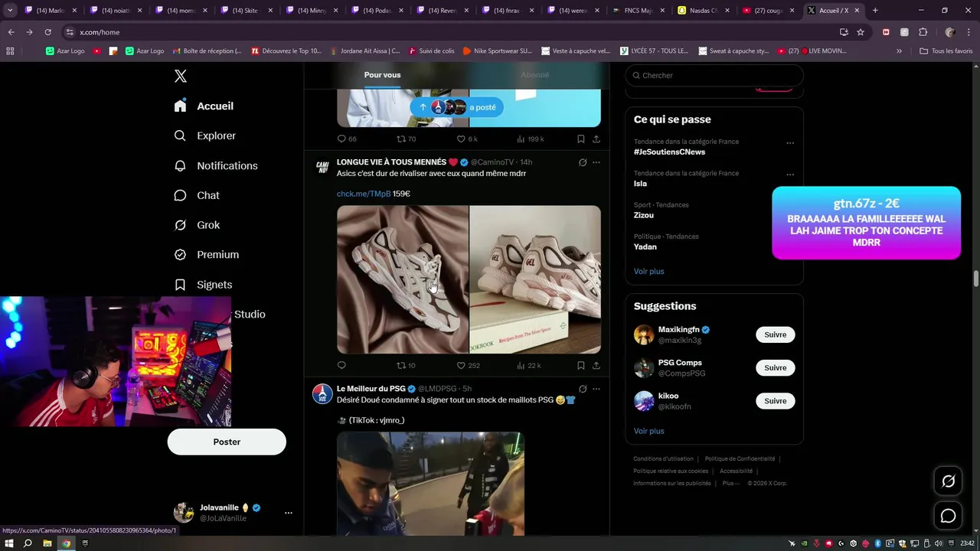Open Tous les favoris bookmarks folder

tap(946, 51)
